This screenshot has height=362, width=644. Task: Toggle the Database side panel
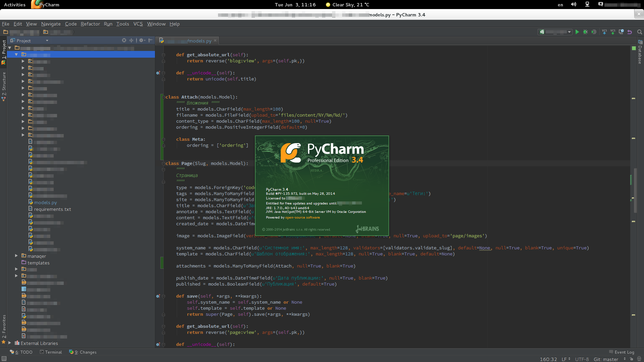(640, 53)
